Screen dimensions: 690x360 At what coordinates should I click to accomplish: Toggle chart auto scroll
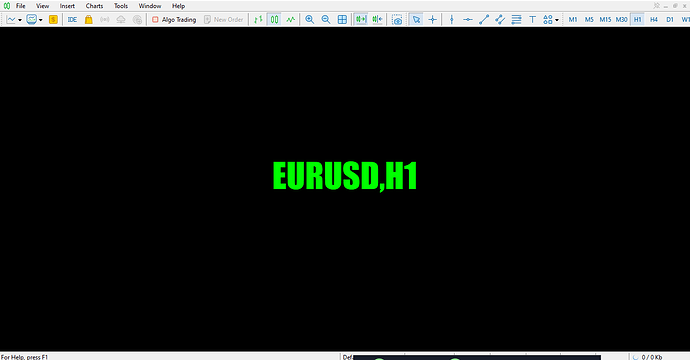coord(361,19)
